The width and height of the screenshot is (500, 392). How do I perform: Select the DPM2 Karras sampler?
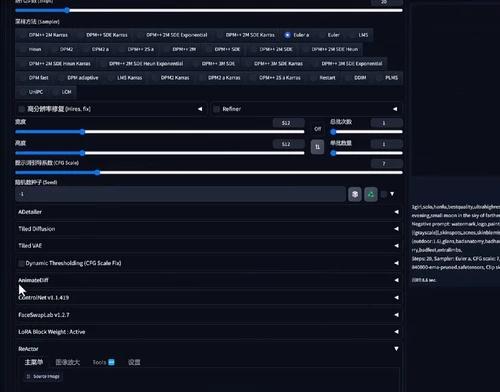171,78
